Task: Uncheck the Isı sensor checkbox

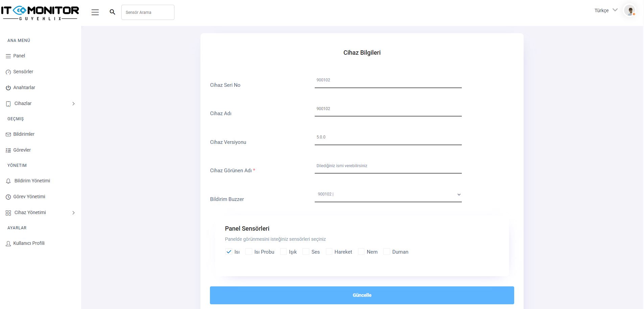Action: (229, 252)
